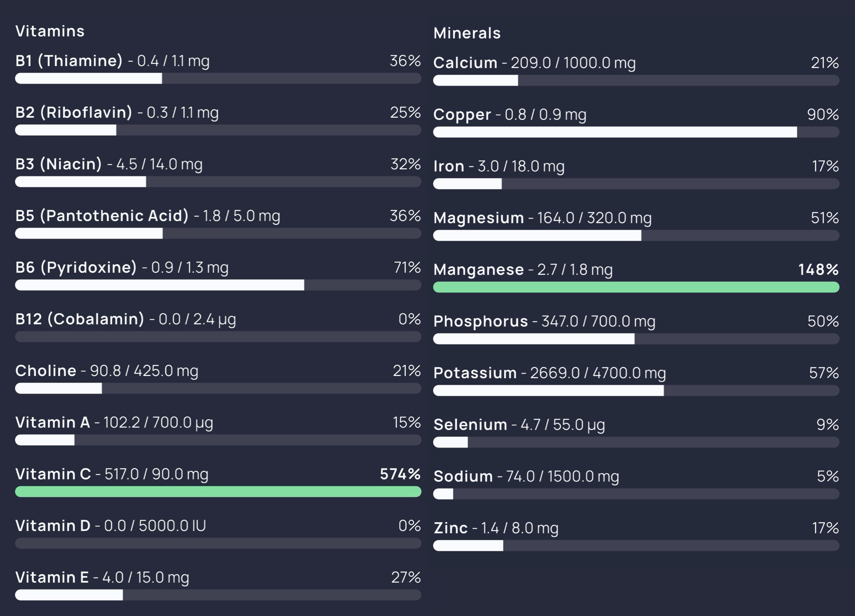This screenshot has height=616, width=855.
Task: Click the Manganese green progress bar
Action: pyautogui.click(x=636, y=287)
